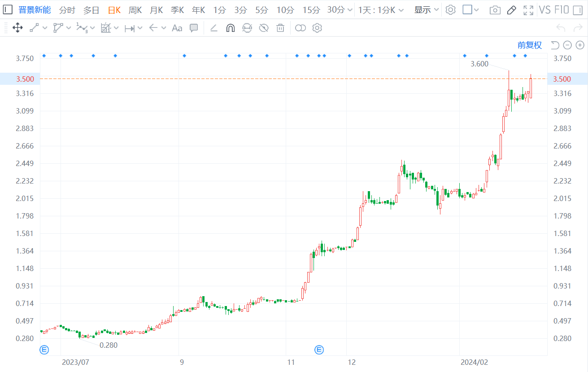Toggle the left sidebar panel
588x372 pixels.
(8, 10)
